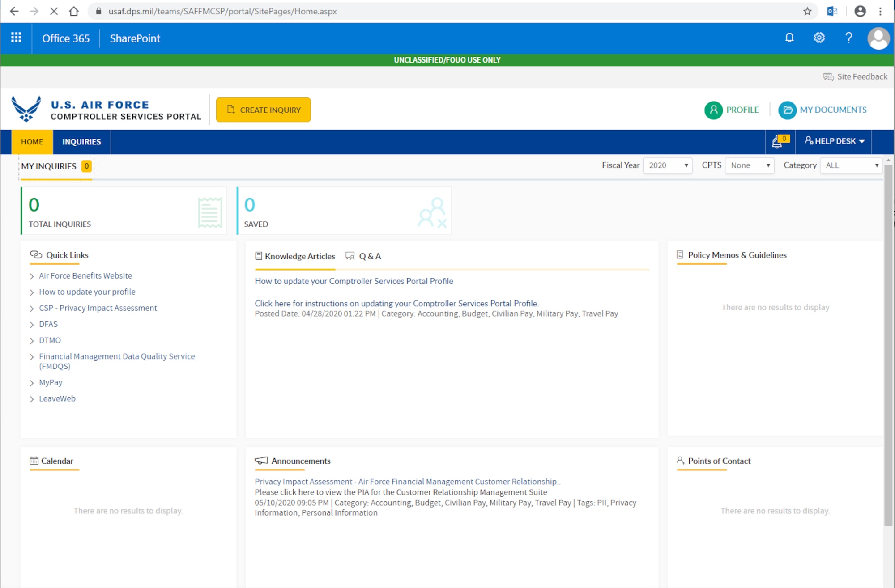Open the MyPay link
The width and height of the screenshot is (895, 588).
click(51, 381)
